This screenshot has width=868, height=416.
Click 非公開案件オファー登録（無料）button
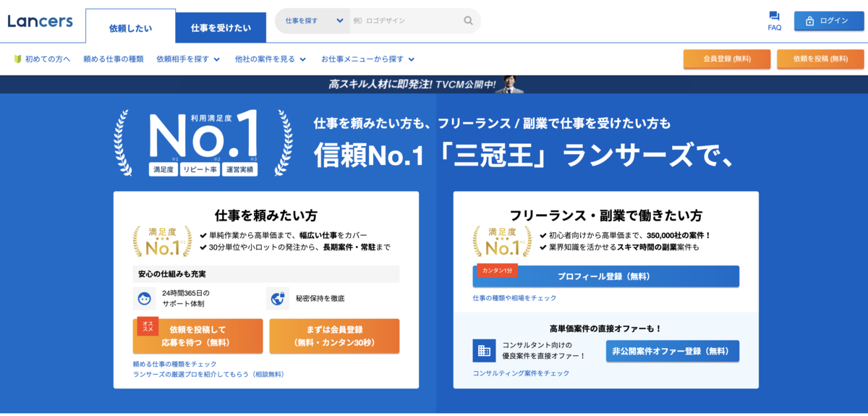673,351
